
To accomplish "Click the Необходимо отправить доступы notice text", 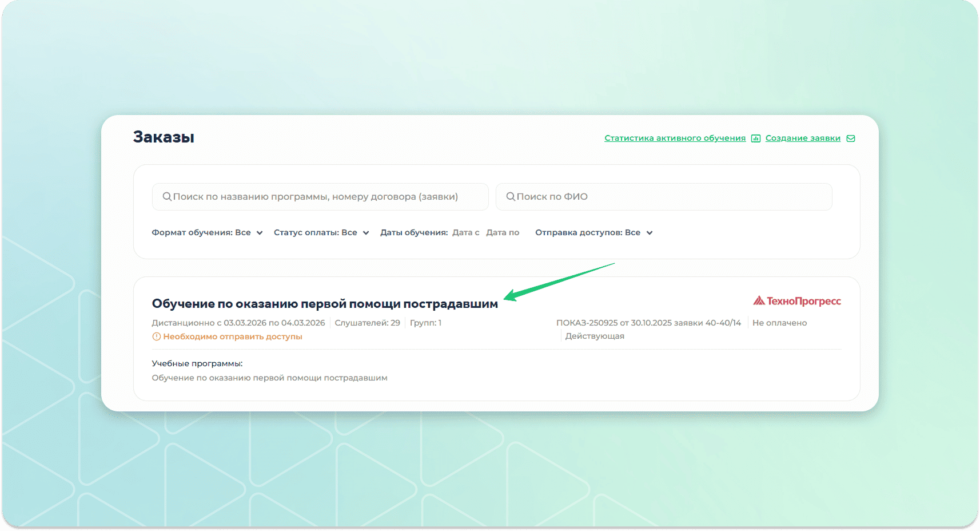I will [x=233, y=336].
